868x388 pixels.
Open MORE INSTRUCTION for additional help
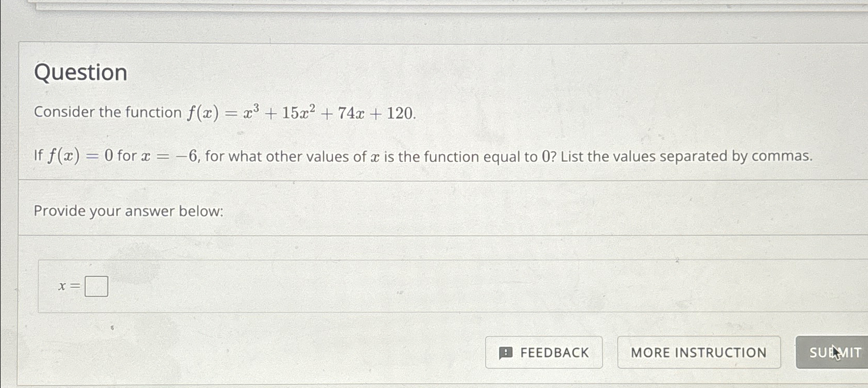coord(698,353)
